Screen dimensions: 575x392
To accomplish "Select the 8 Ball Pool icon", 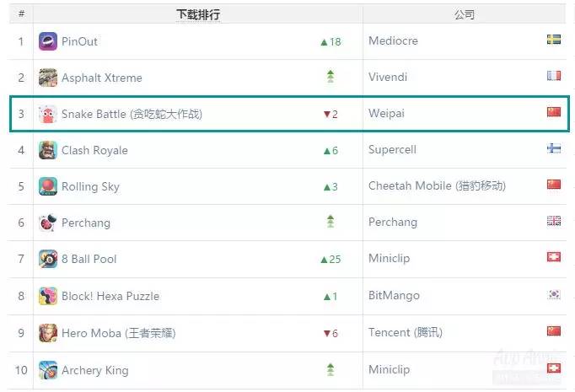I will 48,259.
